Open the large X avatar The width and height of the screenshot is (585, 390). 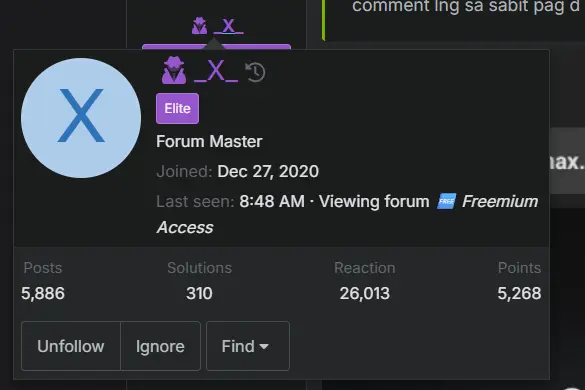pos(81,118)
